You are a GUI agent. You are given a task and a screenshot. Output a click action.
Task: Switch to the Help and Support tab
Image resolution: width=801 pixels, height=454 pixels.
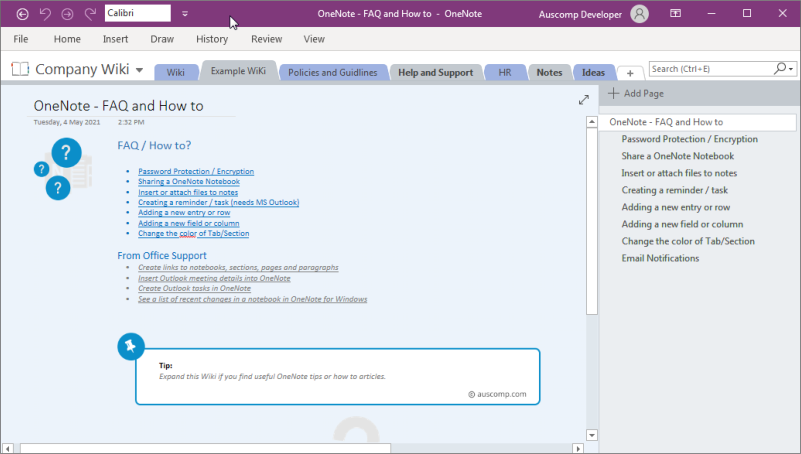click(x=436, y=73)
